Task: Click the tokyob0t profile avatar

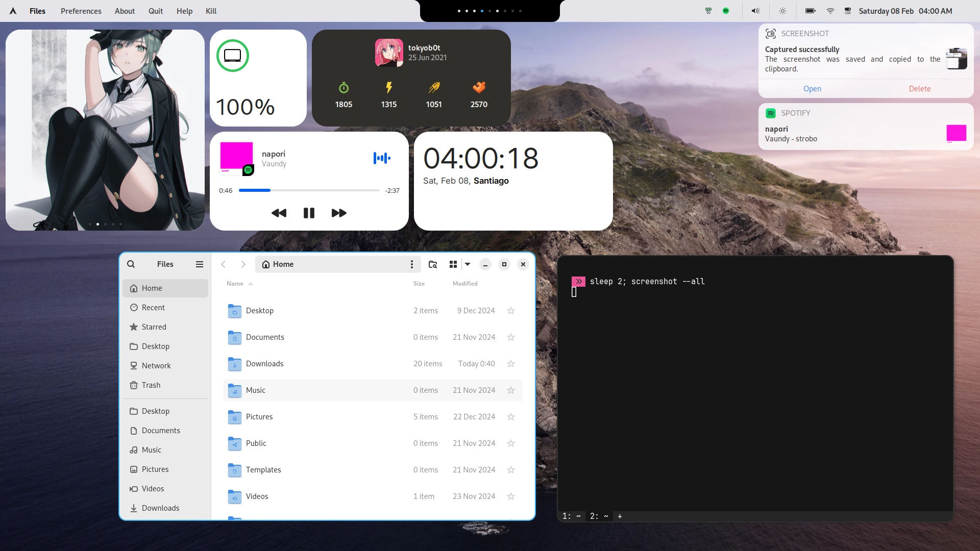Action: tap(389, 53)
